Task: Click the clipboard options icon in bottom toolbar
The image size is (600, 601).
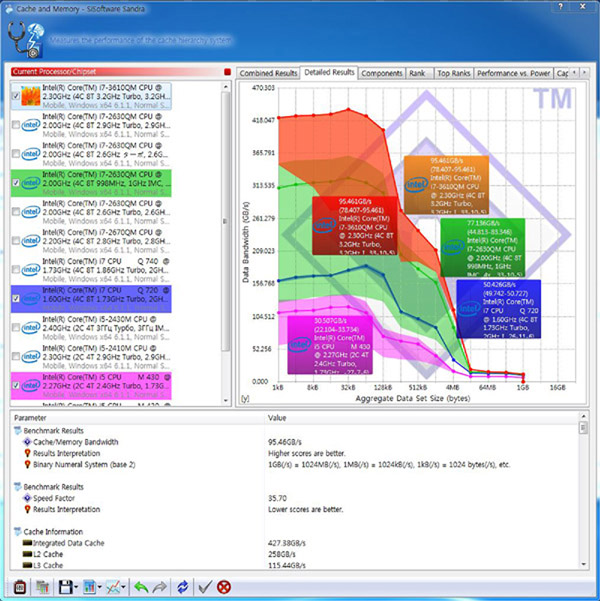Action: click(x=20, y=587)
